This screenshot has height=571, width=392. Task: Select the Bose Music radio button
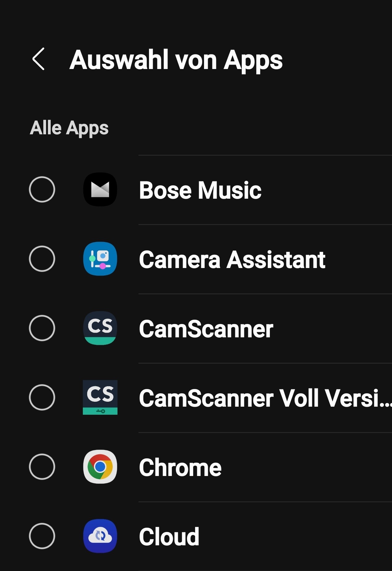42,189
